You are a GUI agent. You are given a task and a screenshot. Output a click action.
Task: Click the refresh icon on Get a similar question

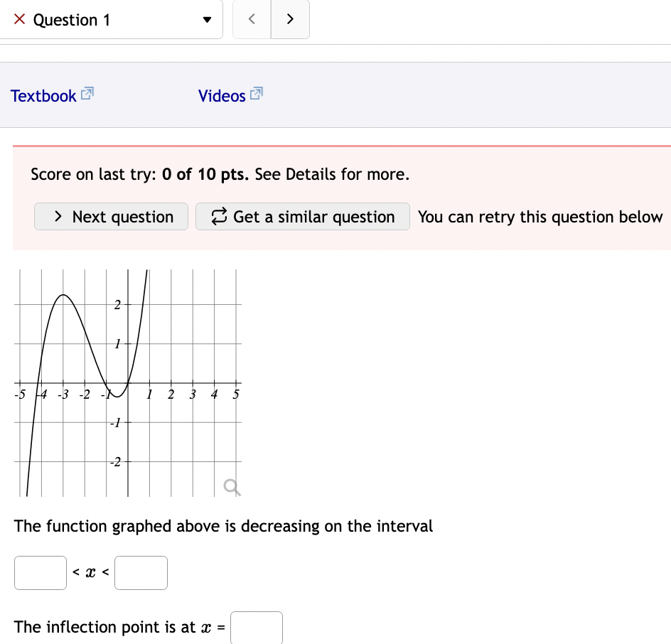point(219,217)
